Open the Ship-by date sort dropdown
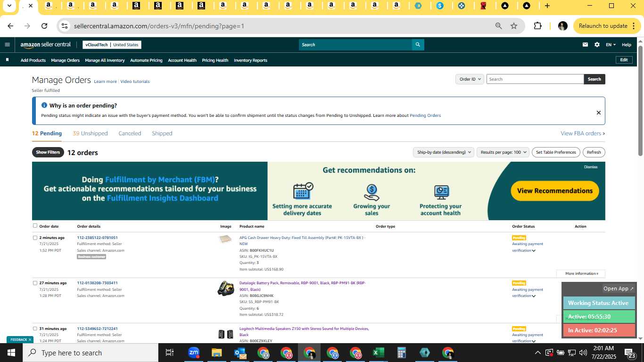Image resolution: width=644 pixels, height=362 pixels. [x=443, y=152]
